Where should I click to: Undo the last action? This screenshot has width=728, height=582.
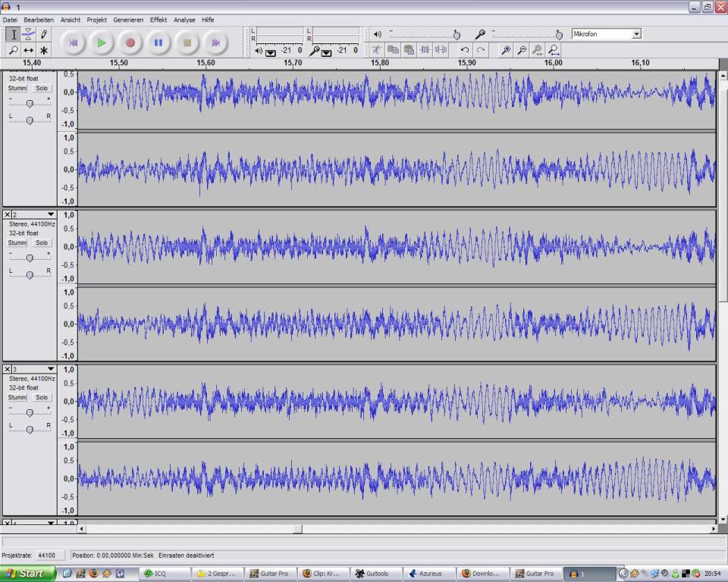point(464,50)
